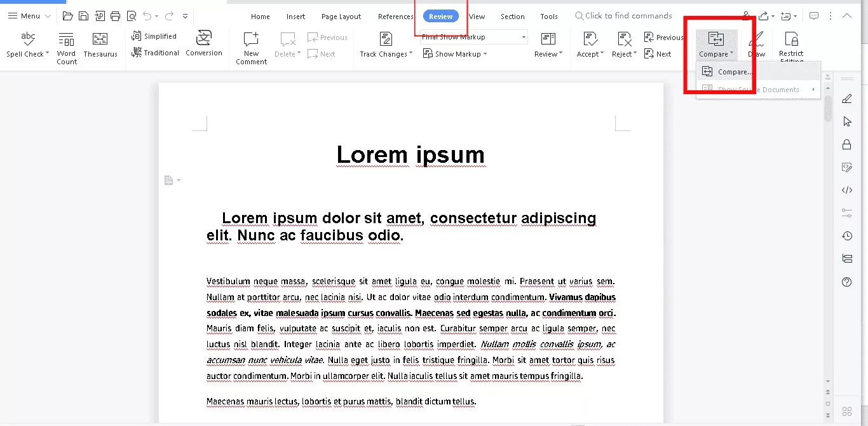Open Restrict Editing
This screenshot has width=868, height=426.
click(x=791, y=48)
